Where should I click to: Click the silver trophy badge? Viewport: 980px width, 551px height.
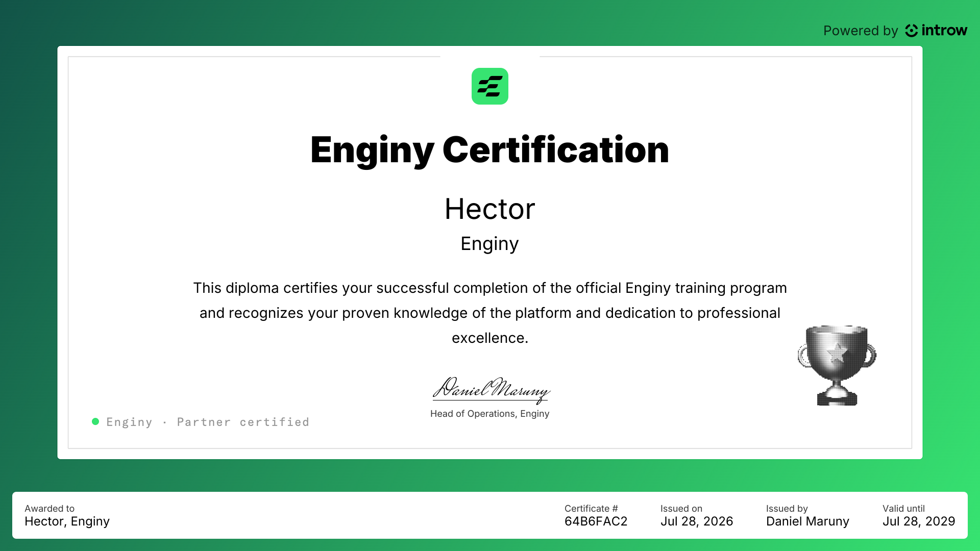tap(837, 365)
